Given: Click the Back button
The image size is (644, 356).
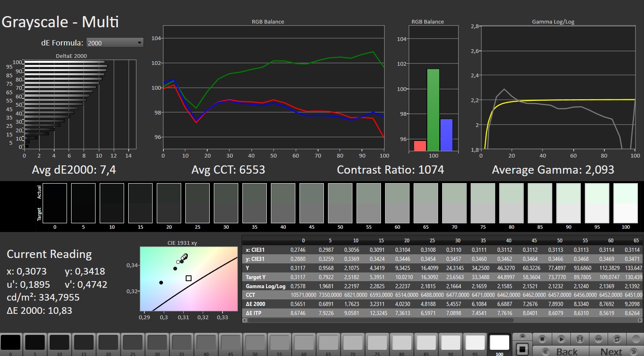Looking at the screenshot, I should 566,351.
